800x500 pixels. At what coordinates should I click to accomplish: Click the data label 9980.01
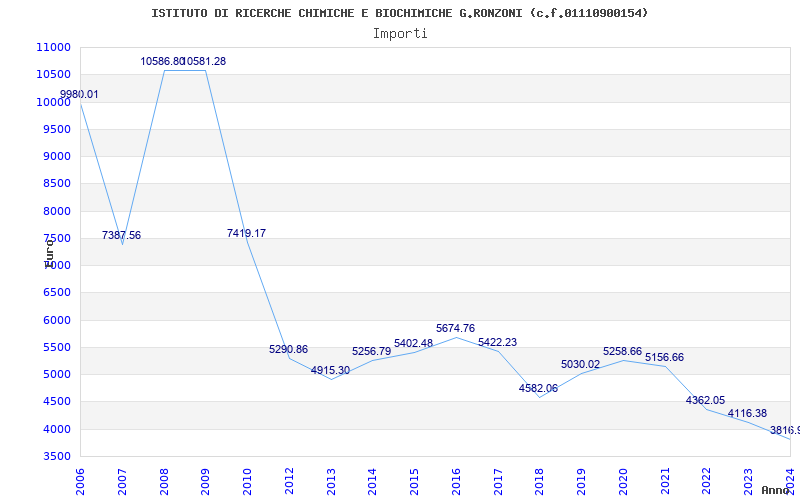pyautogui.click(x=79, y=94)
